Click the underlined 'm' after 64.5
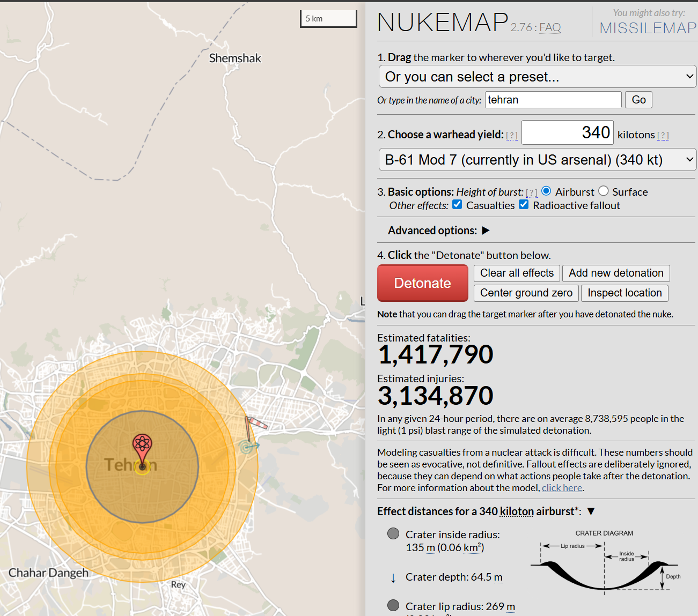This screenshot has height=616, width=698. [x=498, y=577]
